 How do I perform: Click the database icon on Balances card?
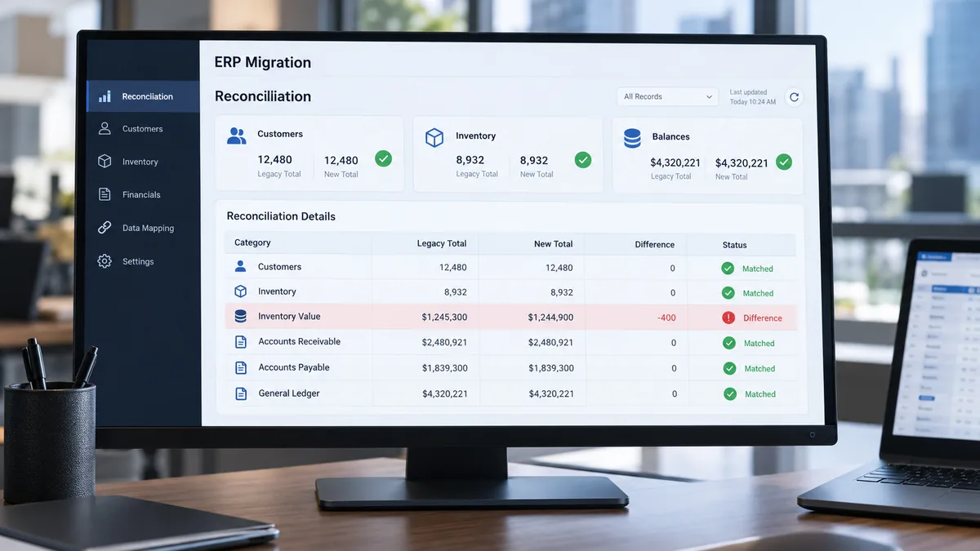632,138
